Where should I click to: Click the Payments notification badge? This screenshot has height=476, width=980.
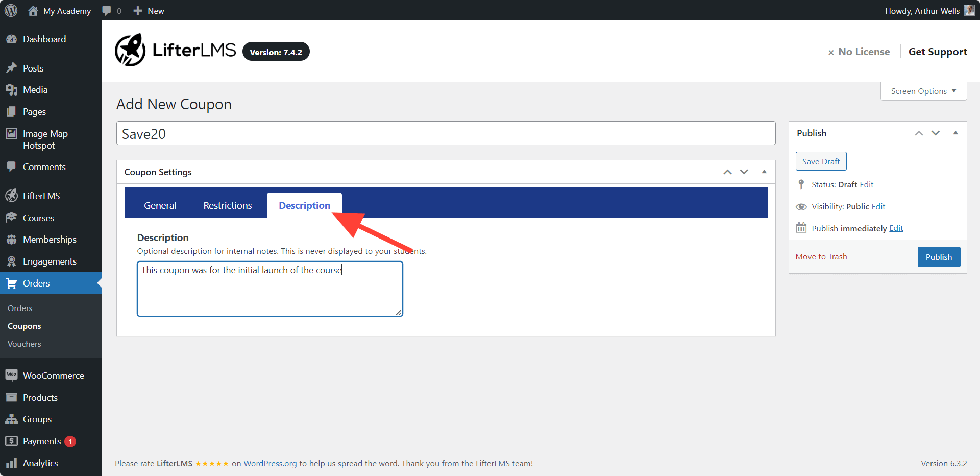[70, 441]
